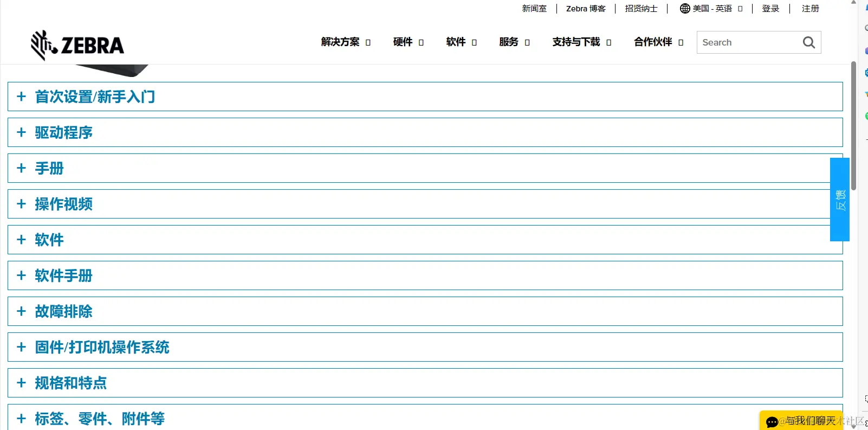Click plus icon beside 软件 section
This screenshot has width=868, height=430.
22,240
